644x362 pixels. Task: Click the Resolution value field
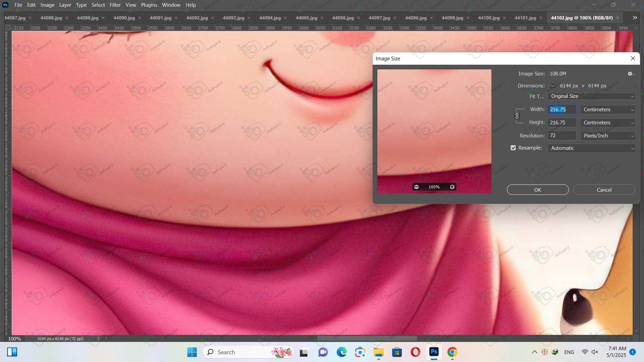562,136
